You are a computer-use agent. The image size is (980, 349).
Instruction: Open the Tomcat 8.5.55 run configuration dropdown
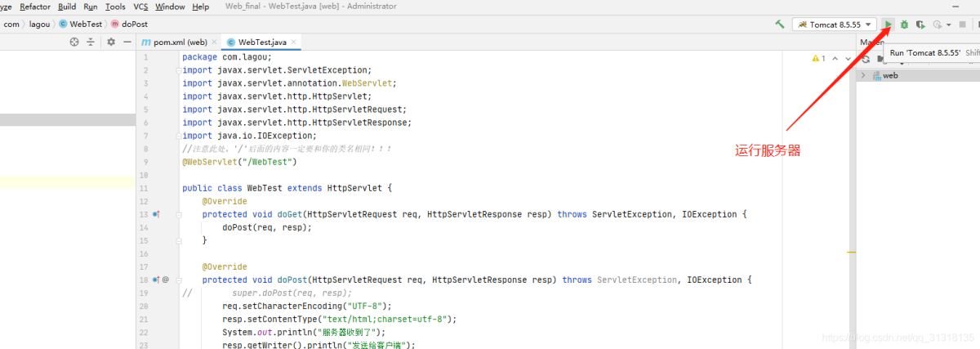click(x=834, y=25)
